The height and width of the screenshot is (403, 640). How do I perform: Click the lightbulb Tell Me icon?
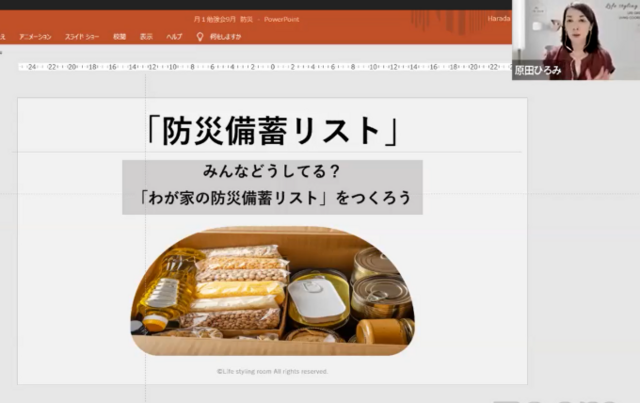pyautogui.click(x=200, y=37)
